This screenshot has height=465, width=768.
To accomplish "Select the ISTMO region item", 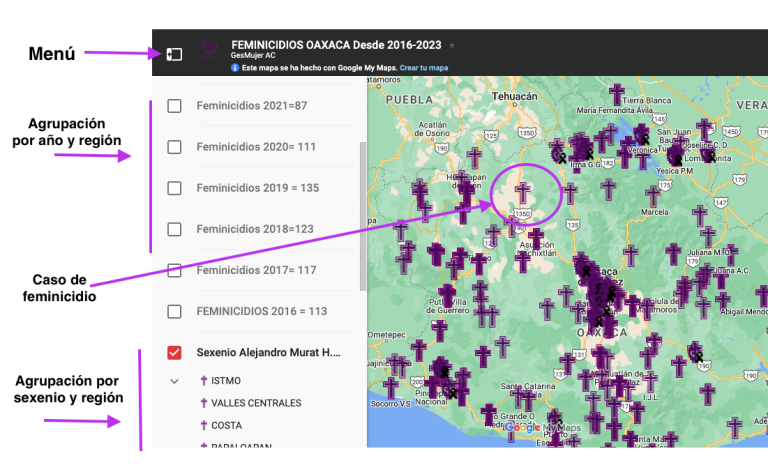I will pos(226,381).
